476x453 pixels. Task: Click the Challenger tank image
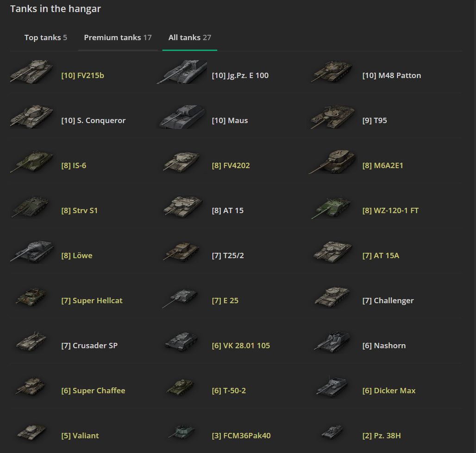332,297
